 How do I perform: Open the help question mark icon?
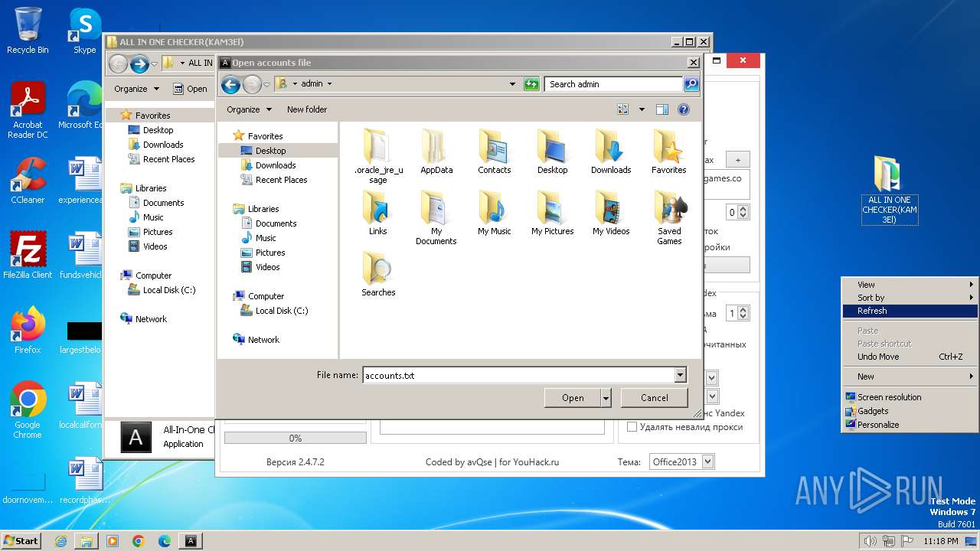pyautogui.click(x=684, y=109)
